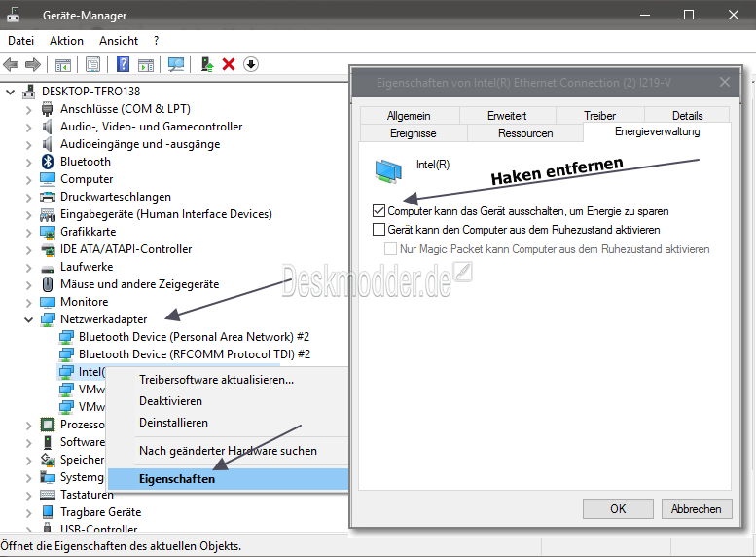The image size is (756, 557).
Task: Click the Eingabegeräte (Human Interface Devices) icon
Action: tap(48, 214)
